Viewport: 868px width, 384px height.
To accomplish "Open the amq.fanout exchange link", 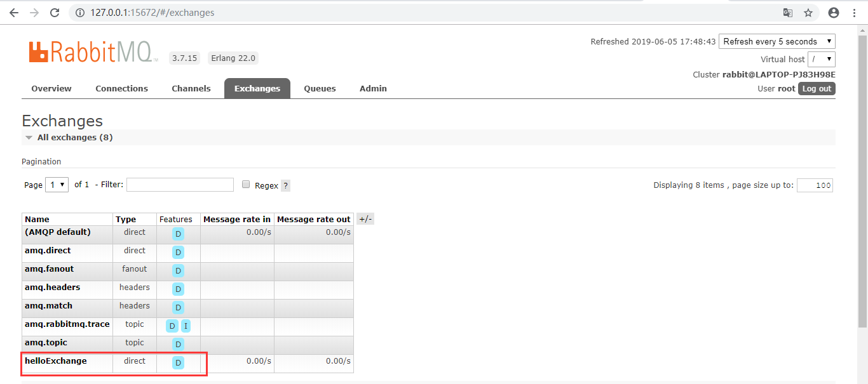I will point(49,268).
